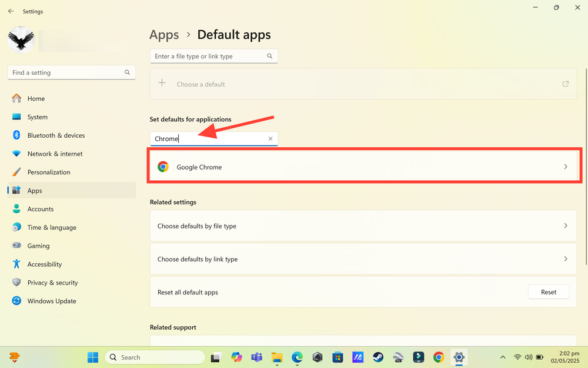Image resolution: width=588 pixels, height=368 pixels.
Task: Open Microsoft Teams from the taskbar
Action: pos(257,357)
